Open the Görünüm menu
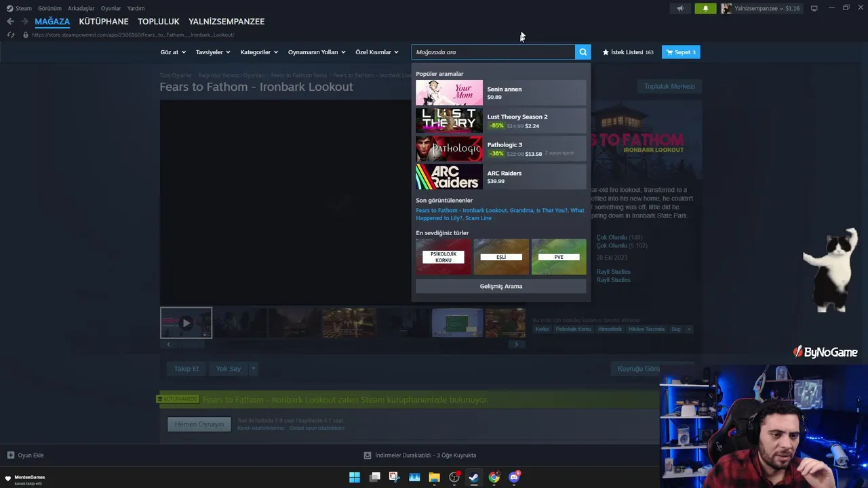This screenshot has width=868, height=488. pyautogui.click(x=50, y=8)
